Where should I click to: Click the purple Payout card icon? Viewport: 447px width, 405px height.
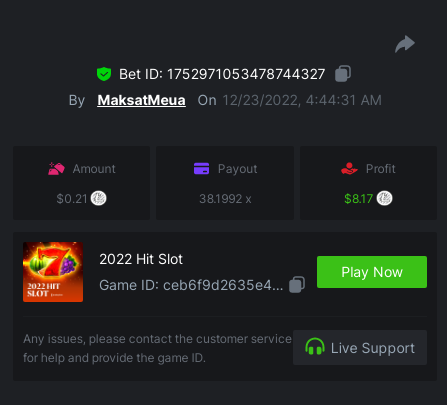(201, 169)
